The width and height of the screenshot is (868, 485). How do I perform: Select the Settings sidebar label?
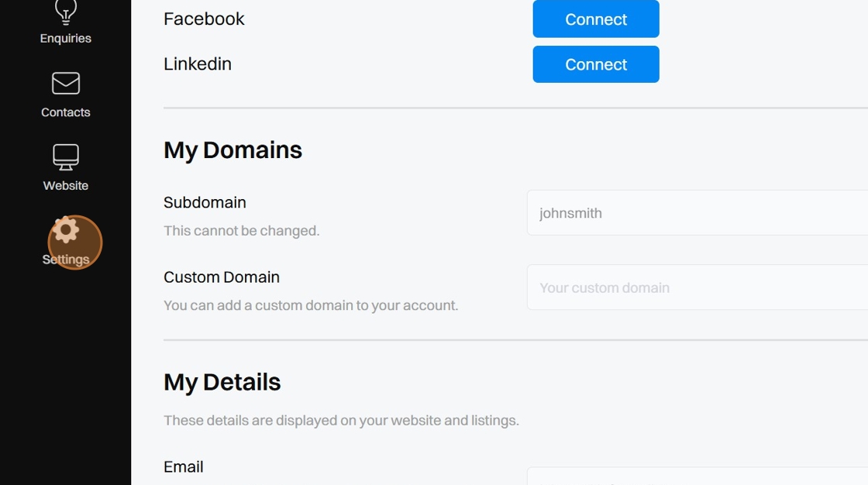[x=66, y=260]
